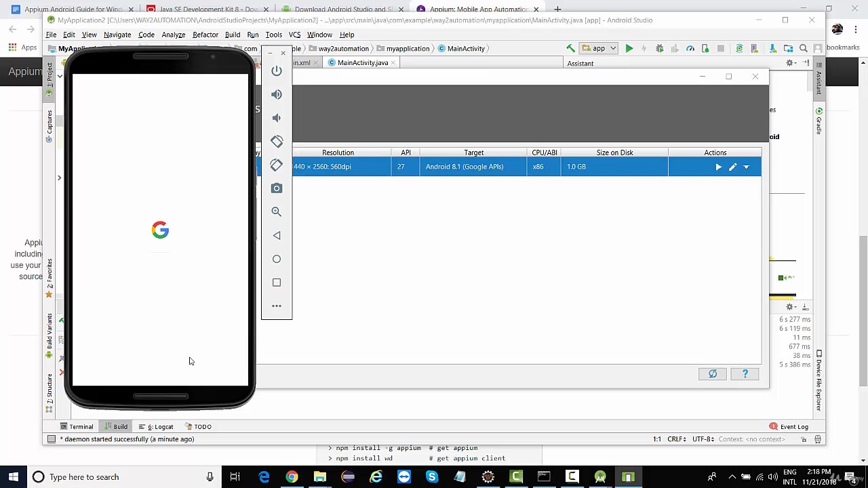Open emulator extended controls (three dots)

[277, 306]
